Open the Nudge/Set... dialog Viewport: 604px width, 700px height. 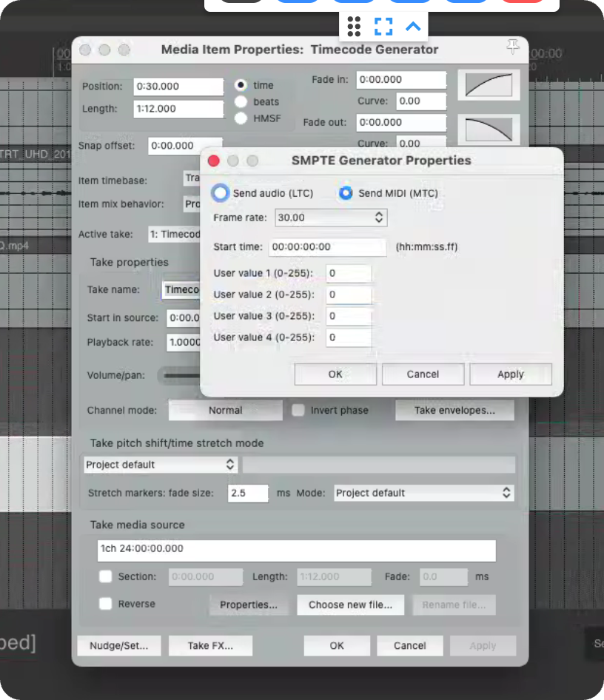(x=118, y=645)
